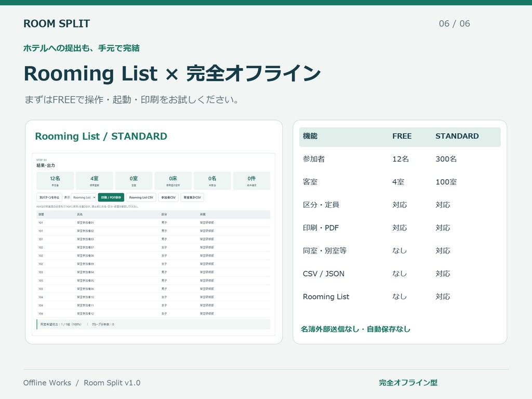
Task: Click the FREE column header
Action: pyautogui.click(x=402, y=136)
